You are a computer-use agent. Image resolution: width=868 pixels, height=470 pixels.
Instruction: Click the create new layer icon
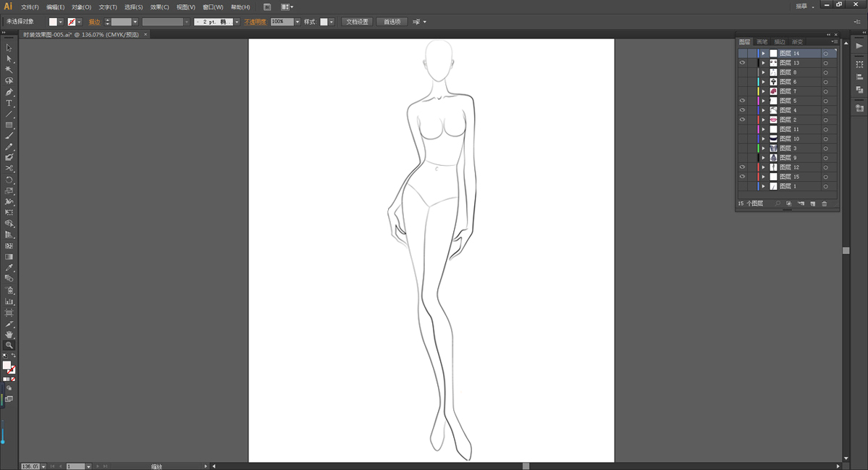pos(813,203)
